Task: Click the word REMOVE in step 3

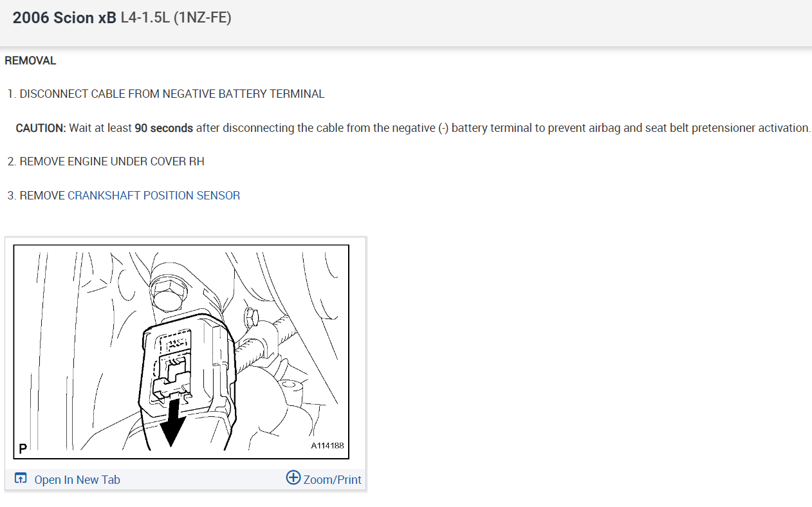Action: tap(42, 196)
